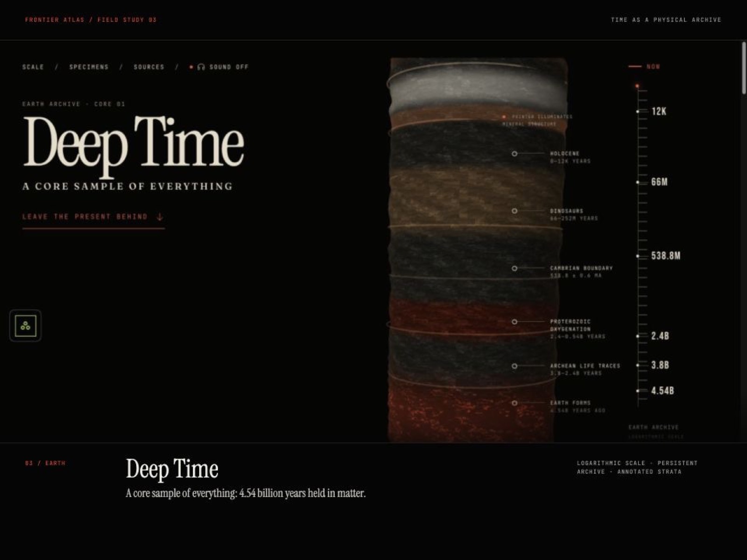Click the page vertical scrollbar thumb
This screenshot has width=747, height=560.
click(744, 69)
